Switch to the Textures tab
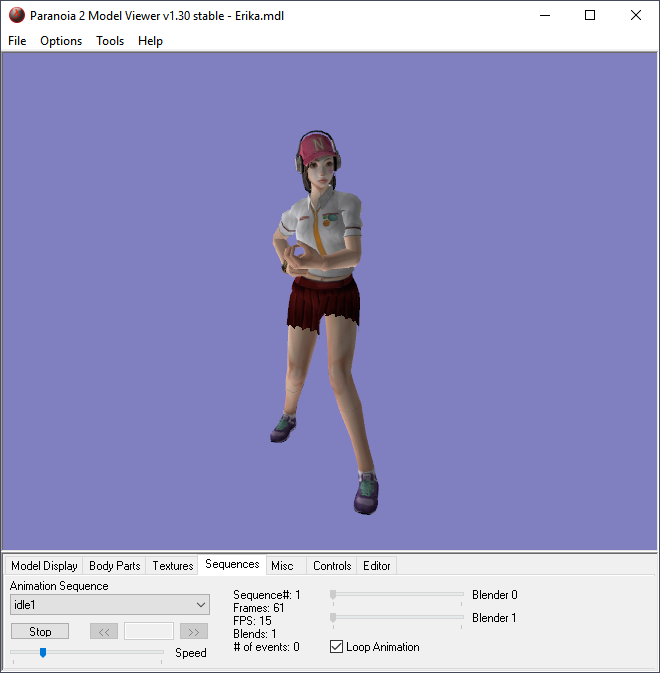The height and width of the screenshot is (673, 660). coord(173,566)
